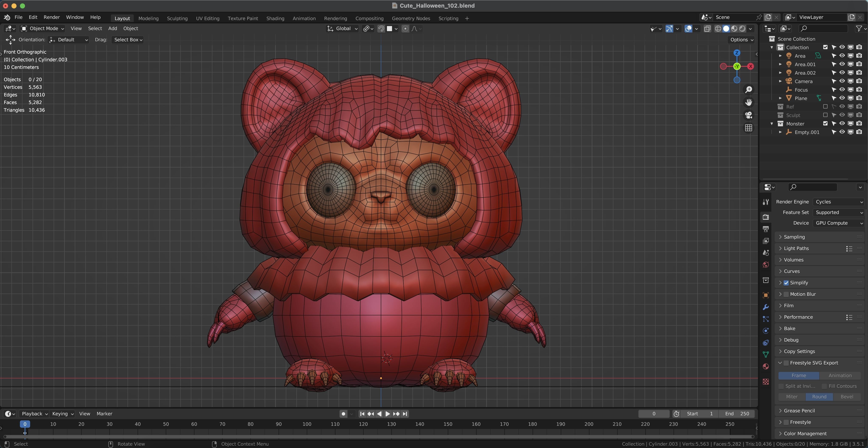Click the Animation export button

840,376
